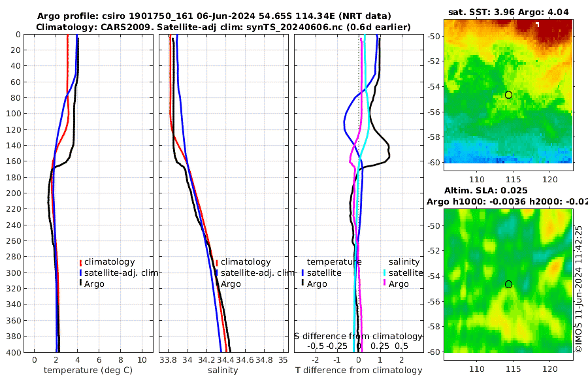Click the blue satellite-adj. clim legend marker in temperature panel

point(80,272)
